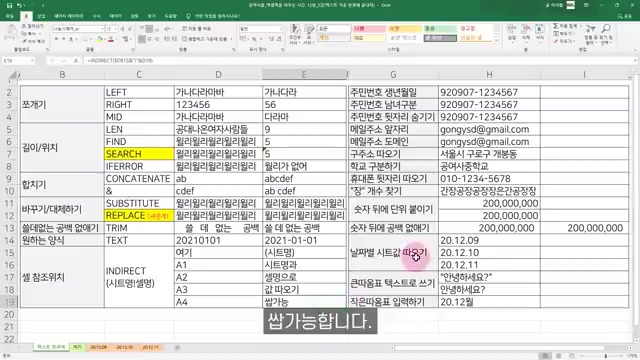Click the formula bar with INDIRECT formula
Image resolution: width=640 pixels, height=360 pixels.
pyautogui.click(x=358, y=60)
